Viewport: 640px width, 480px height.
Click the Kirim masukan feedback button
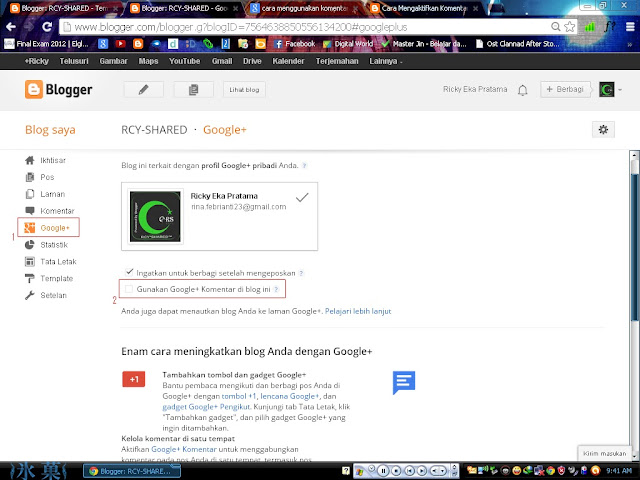(604, 453)
